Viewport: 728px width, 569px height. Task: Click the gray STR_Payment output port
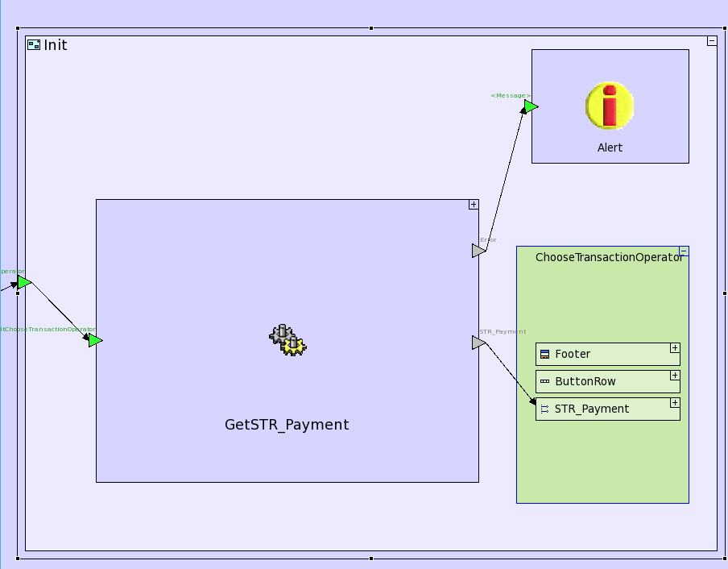point(478,343)
